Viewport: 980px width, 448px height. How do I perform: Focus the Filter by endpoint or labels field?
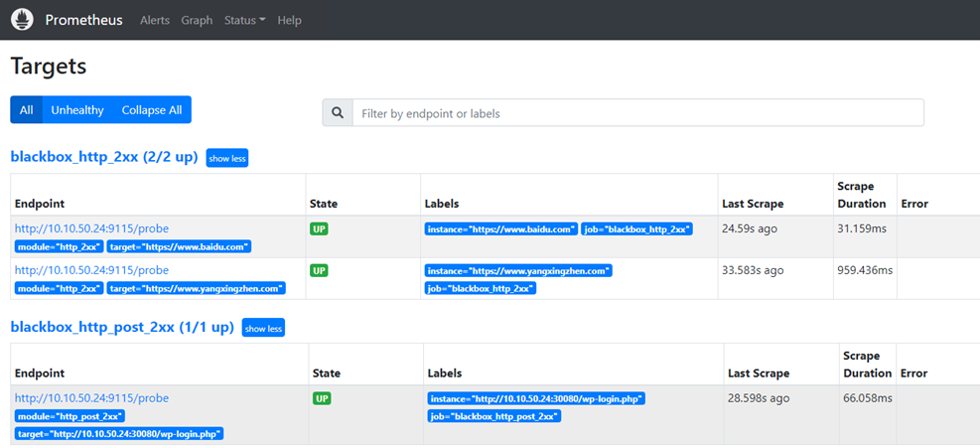coord(638,113)
